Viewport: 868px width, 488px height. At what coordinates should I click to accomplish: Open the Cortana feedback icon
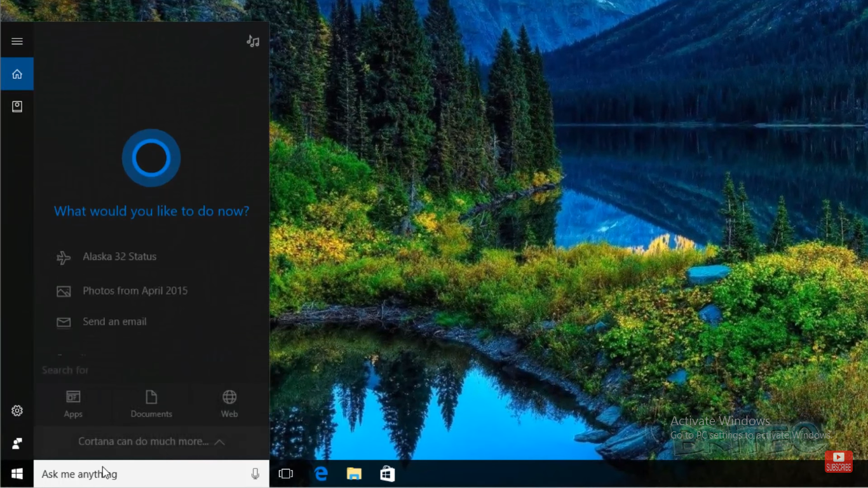(x=17, y=443)
